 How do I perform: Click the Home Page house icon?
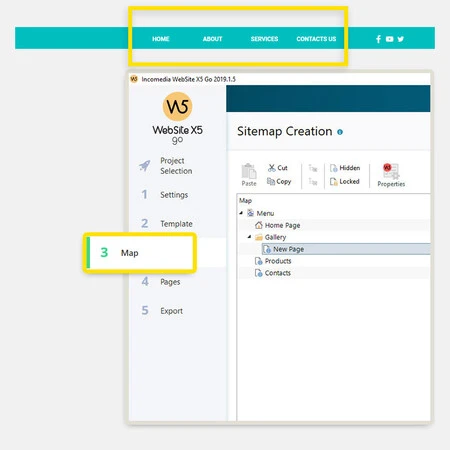click(x=259, y=225)
